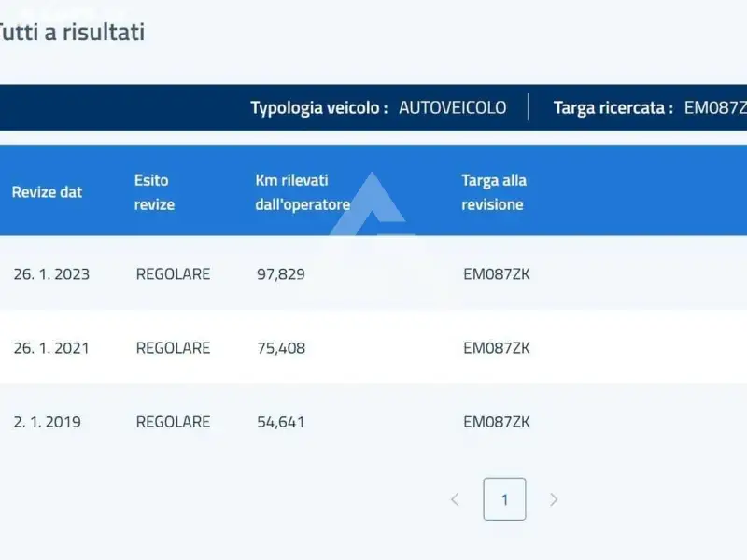Click the 'Revize dat' column header
747x560 pixels.
tap(47, 192)
